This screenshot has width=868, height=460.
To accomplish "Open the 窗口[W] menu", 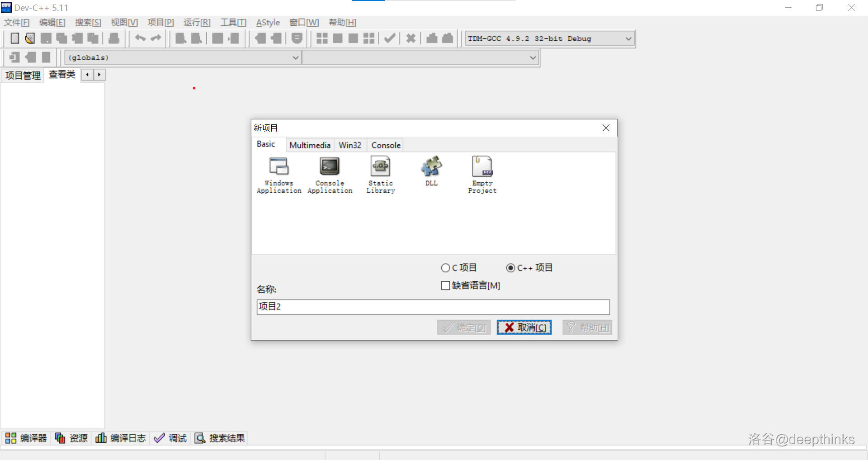I will pyautogui.click(x=304, y=23).
